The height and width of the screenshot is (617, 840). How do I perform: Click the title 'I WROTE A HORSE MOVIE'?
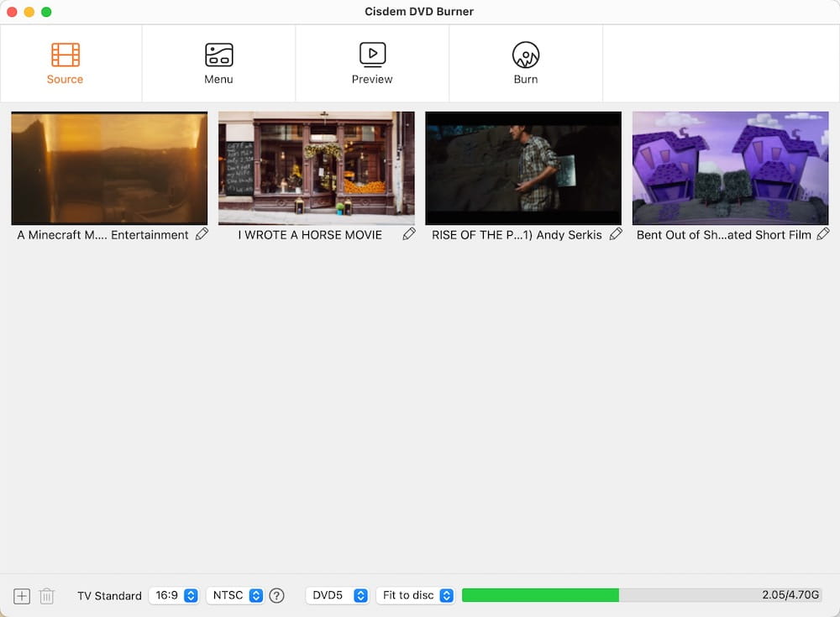click(x=310, y=234)
